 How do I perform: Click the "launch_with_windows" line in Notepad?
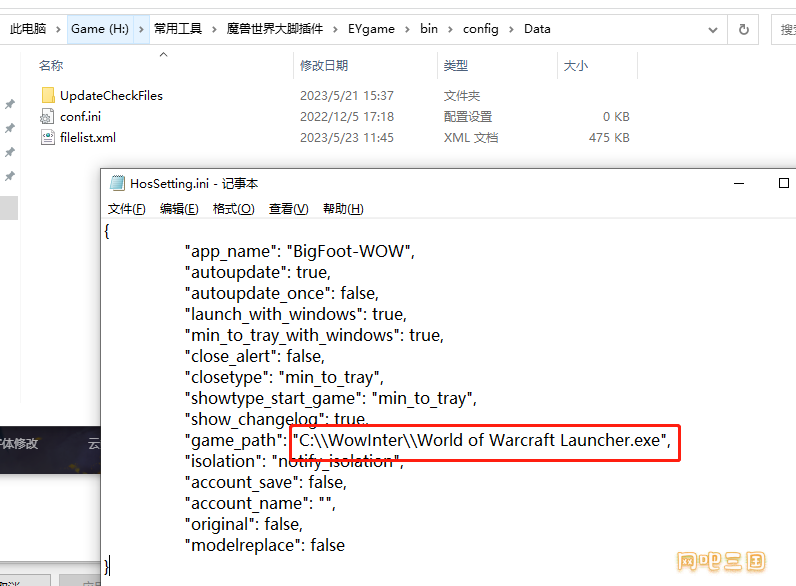click(x=295, y=314)
